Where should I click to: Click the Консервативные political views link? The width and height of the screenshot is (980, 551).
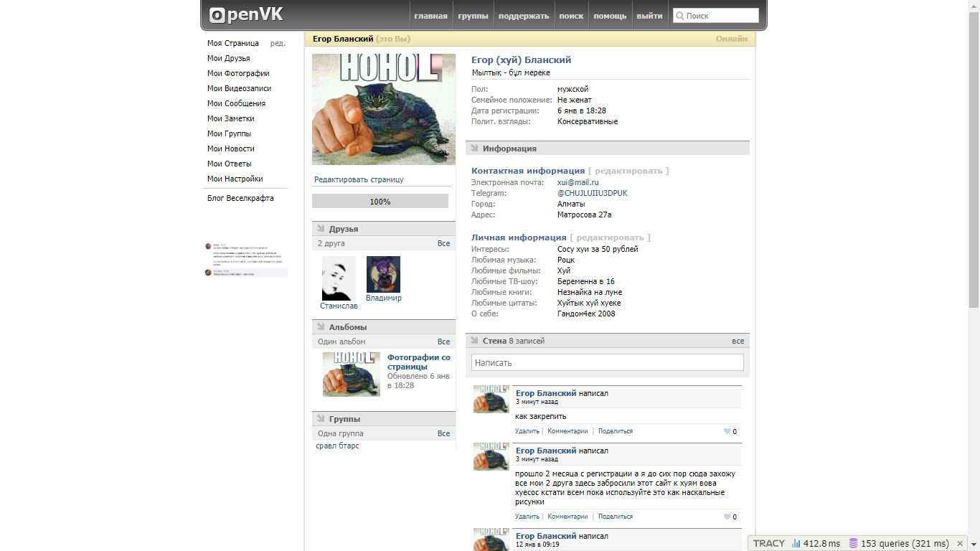[x=588, y=121]
